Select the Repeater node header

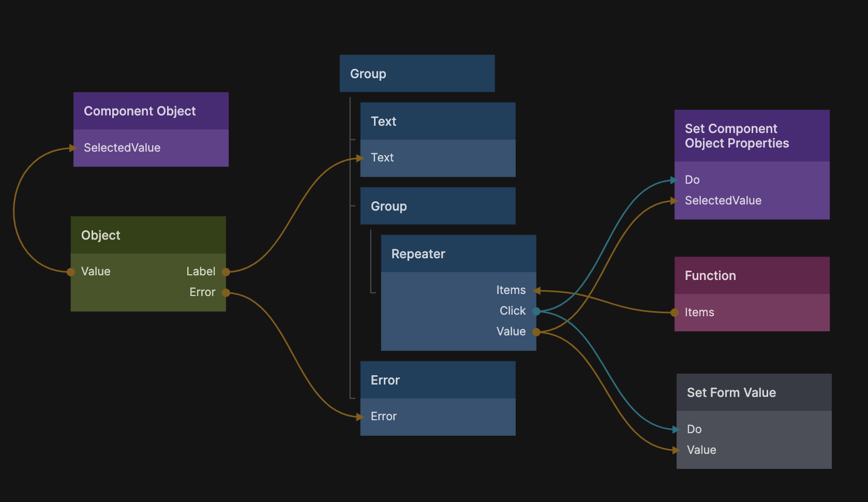458,254
